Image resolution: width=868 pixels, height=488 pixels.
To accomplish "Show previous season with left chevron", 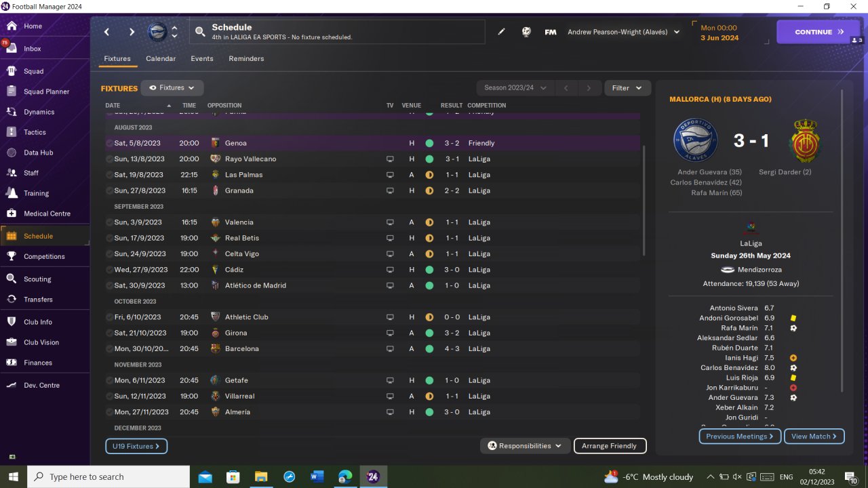I will [x=566, y=88].
